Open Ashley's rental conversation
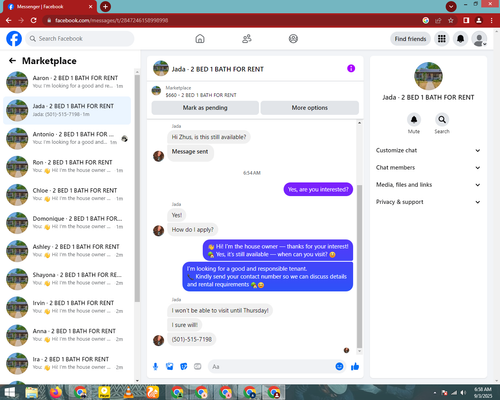The height and width of the screenshot is (400, 500). (x=67, y=251)
